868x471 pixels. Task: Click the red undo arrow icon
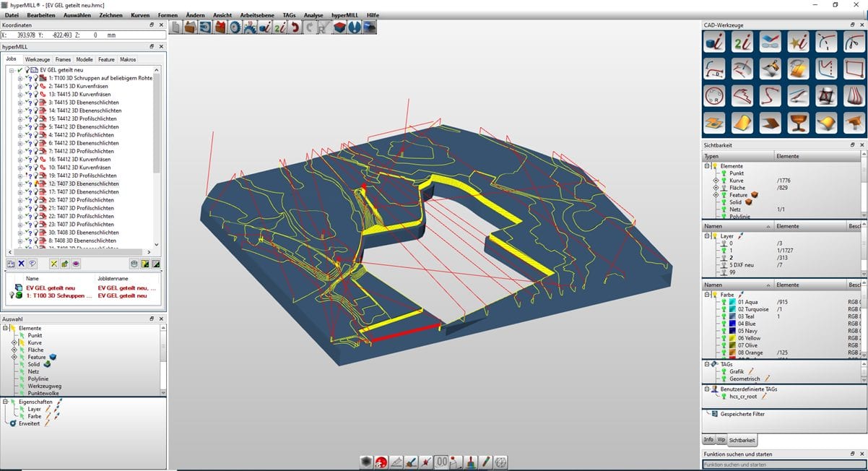pyautogui.click(x=295, y=27)
